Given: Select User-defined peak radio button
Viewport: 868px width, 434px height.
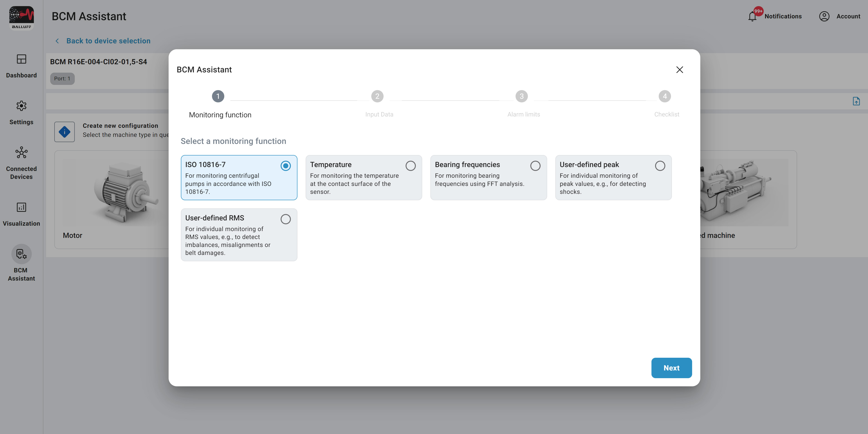Looking at the screenshot, I should point(660,166).
